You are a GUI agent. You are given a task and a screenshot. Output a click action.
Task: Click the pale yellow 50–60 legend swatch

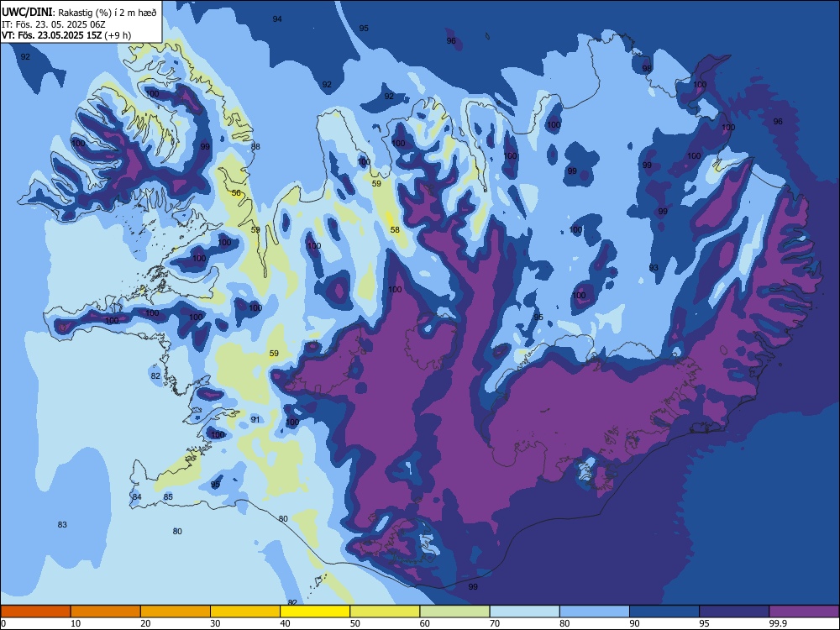pos(385,612)
